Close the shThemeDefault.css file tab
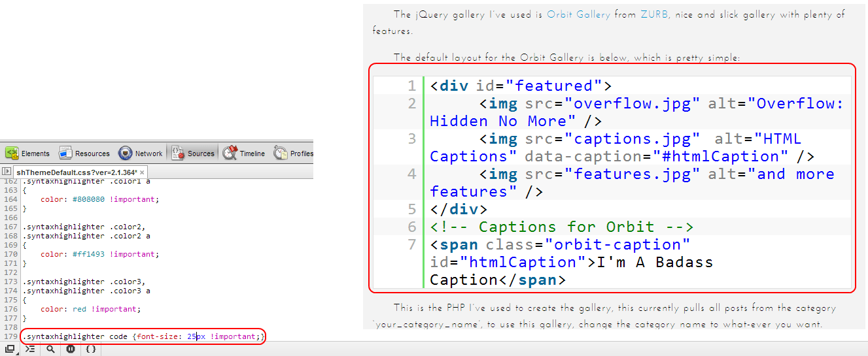This screenshot has height=356, width=868. tap(142, 172)
